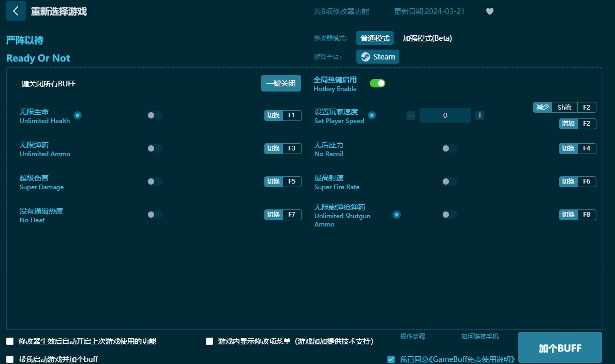Click the 一键关闭 button to close all buffs

(281, 83)
